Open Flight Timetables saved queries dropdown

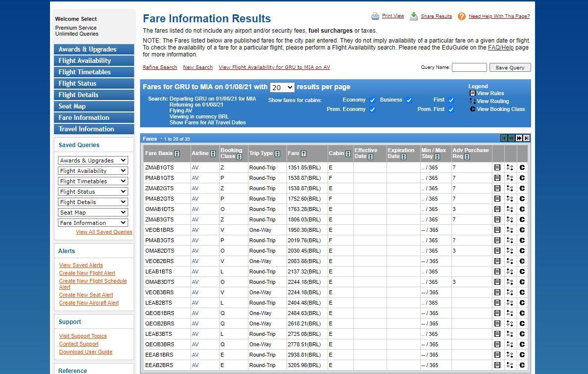pos(93,181)
